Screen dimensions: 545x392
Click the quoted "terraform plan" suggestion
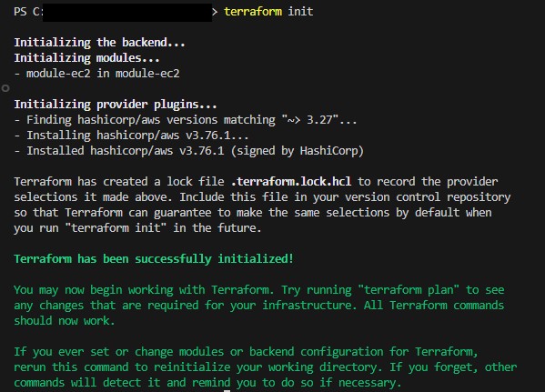[x=409, y=290]
